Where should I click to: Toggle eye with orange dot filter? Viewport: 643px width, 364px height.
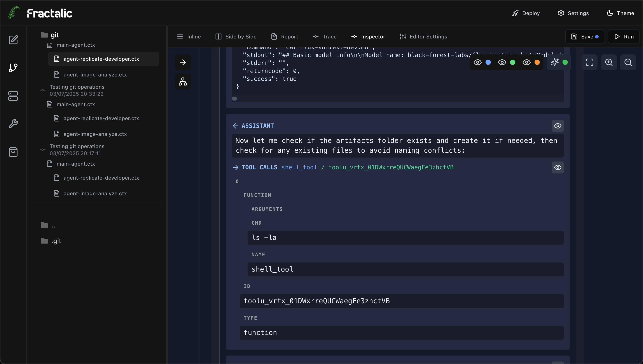click(x=531, y=62)
